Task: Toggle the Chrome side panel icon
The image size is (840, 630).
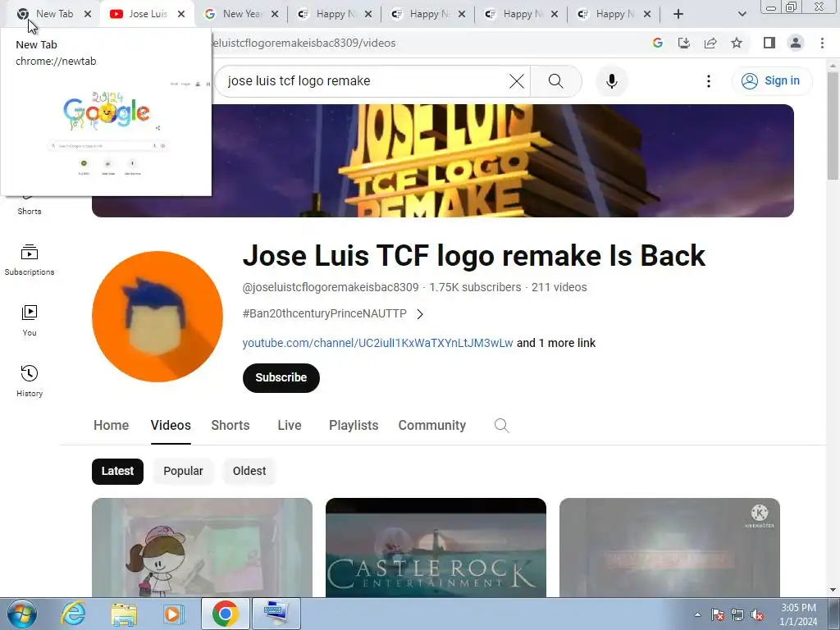Action: click(769, 43)
